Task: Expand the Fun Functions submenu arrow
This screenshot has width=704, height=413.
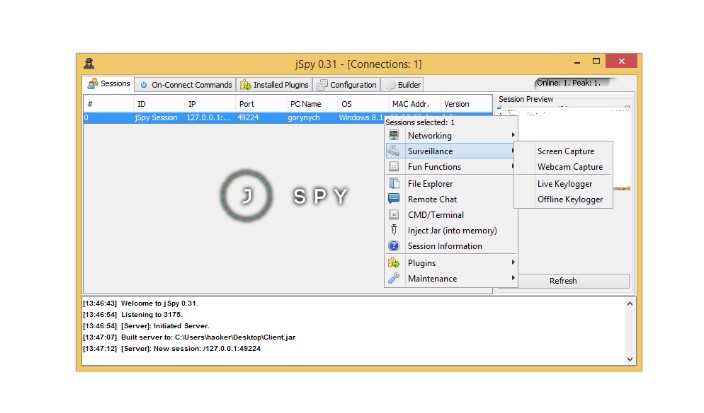Action: point(513,167)
